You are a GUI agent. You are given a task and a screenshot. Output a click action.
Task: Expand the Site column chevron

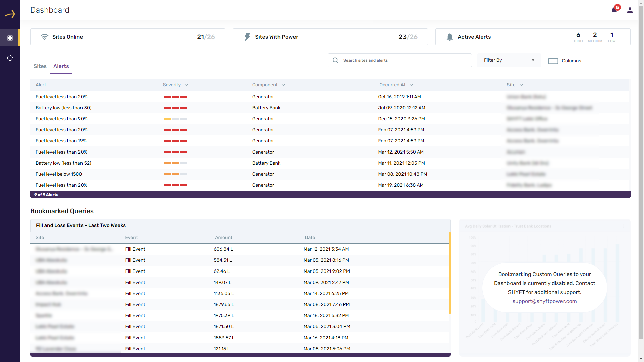pos(521,85)
